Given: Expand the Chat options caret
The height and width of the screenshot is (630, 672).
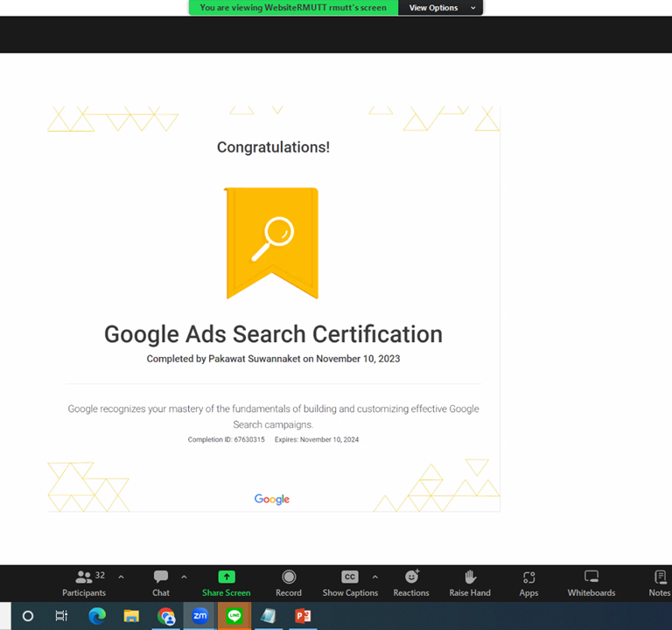Looking at the screenshot, I should (184, 577).
